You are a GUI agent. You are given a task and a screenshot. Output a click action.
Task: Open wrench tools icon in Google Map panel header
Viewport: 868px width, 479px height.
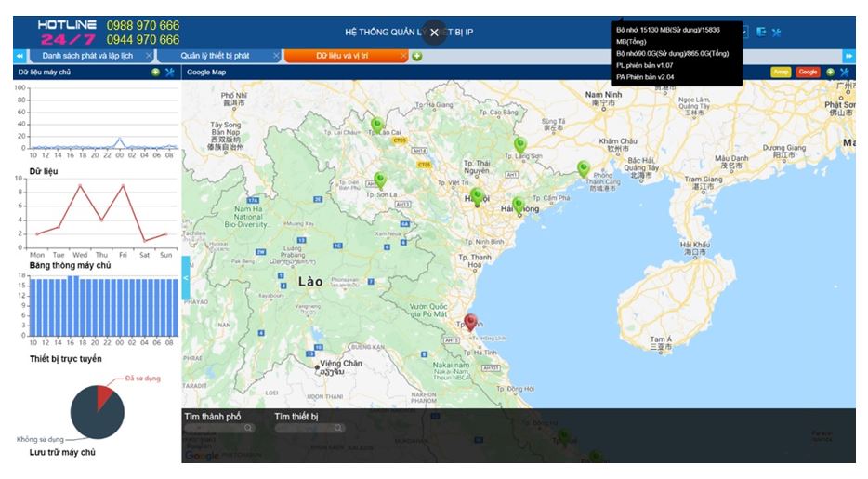pos(845,72)
